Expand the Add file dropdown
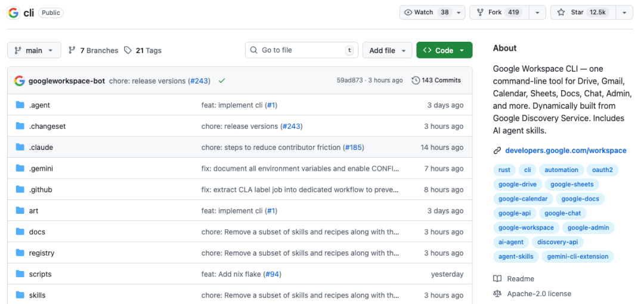Screen dimensions: 644x304 [x=388, y=51]
